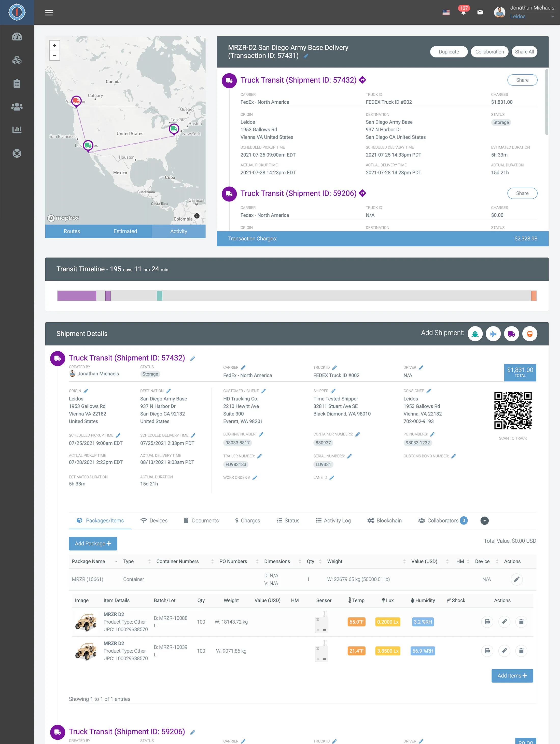560x744 pixels.
Task: Print label for item batch MRZR-10088
Action: (x=487, y=622)
